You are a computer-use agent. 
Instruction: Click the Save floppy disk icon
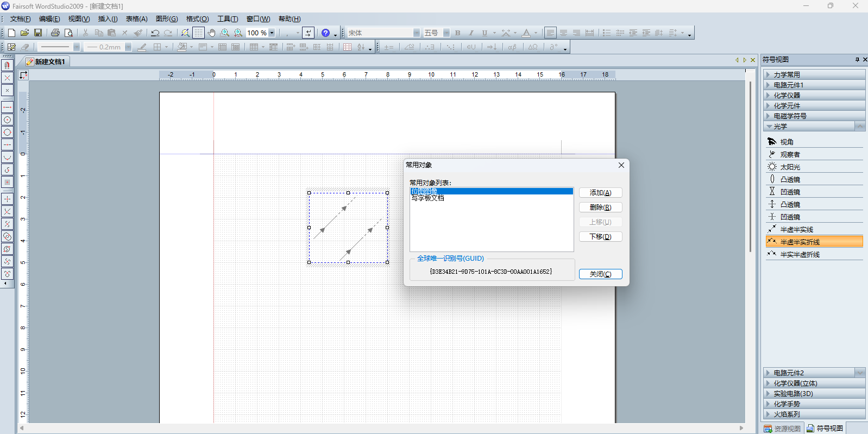[x=38, y=33]
